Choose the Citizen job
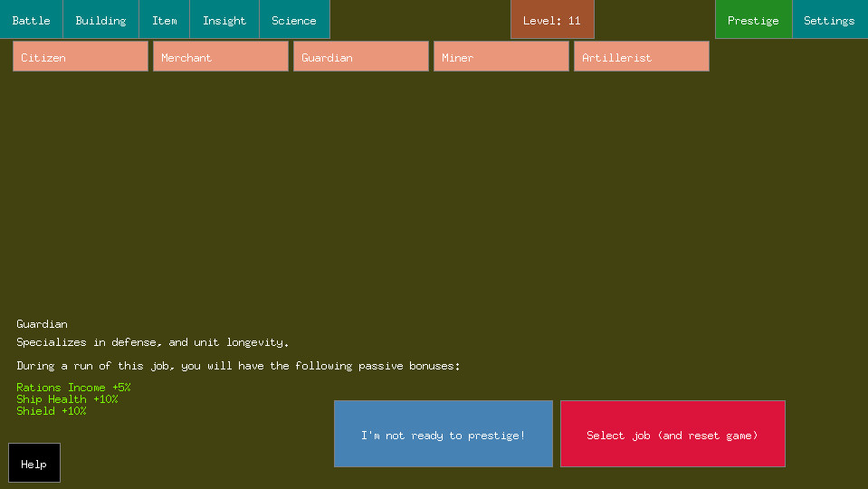Screen dimensions: 868x489 81,56
